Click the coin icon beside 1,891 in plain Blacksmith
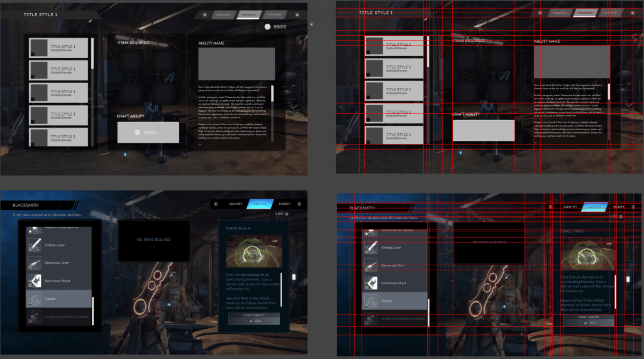 287,214
